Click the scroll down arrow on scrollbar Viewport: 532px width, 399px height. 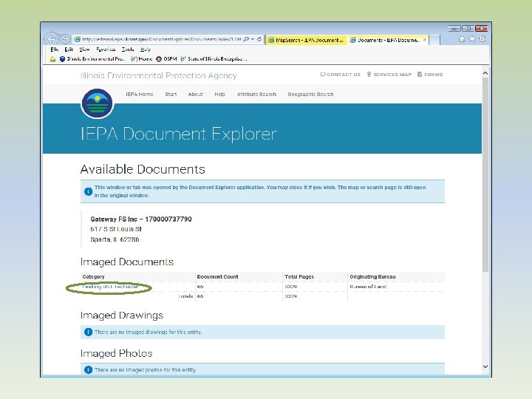485,366
